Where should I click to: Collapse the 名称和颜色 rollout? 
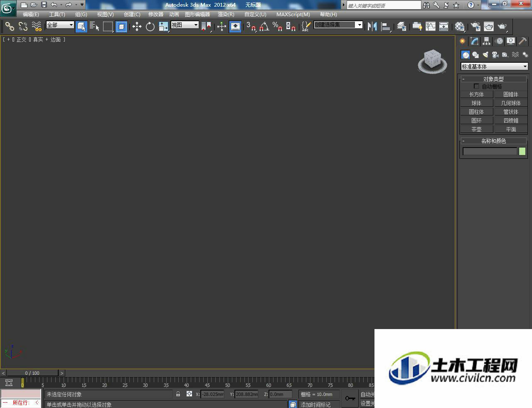[493, 141]
